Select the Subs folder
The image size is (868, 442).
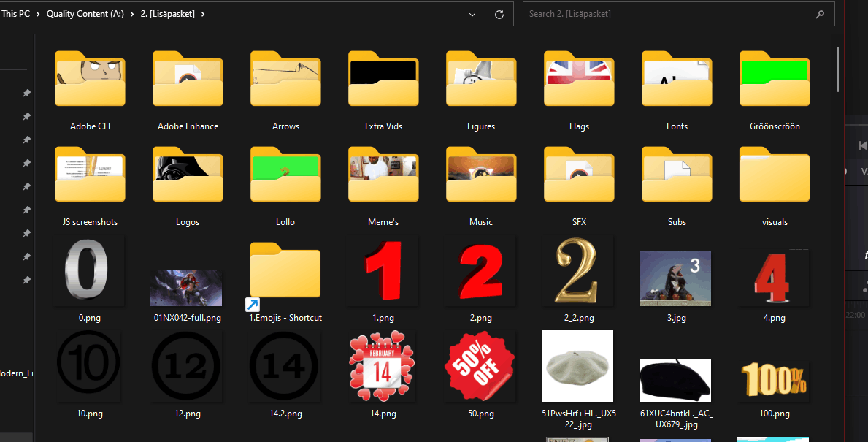pos(677,175)
